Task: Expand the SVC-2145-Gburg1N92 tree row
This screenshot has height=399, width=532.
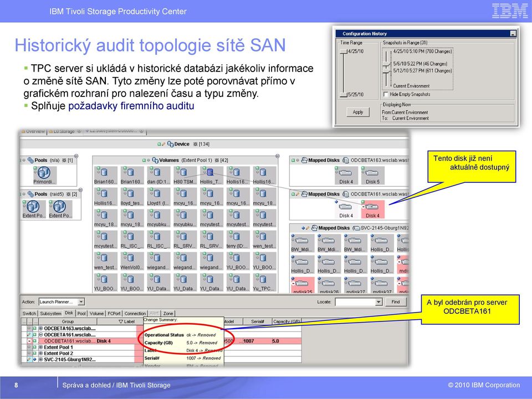Action: 40,359
